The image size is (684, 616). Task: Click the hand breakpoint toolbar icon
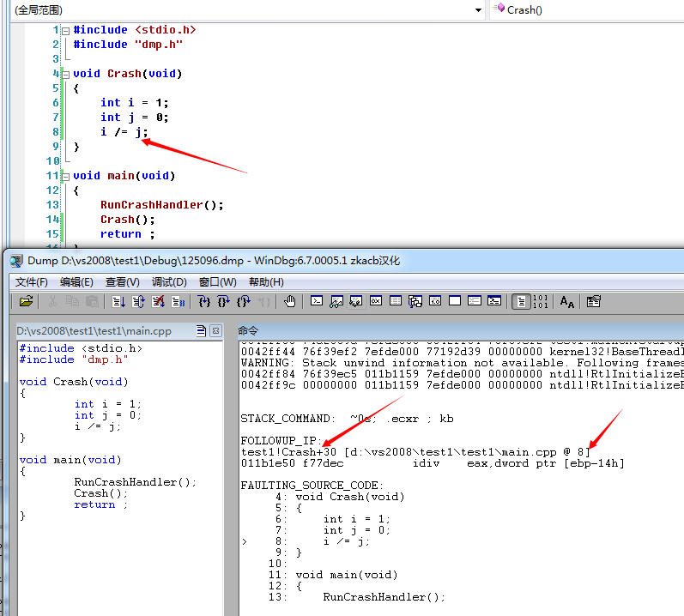point(290,301)
